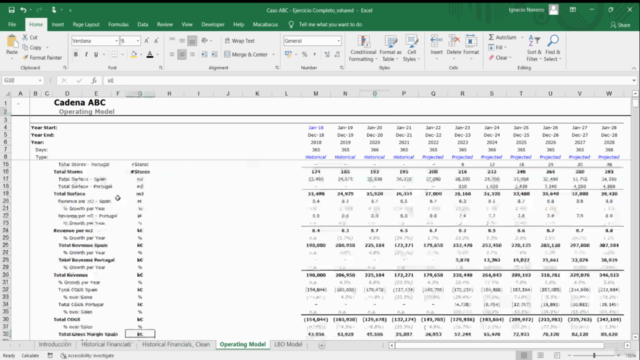Click the Paste clipboard icon
Image resolution: width=640 pixels, height=360 pixels.
tap(12, 42)
